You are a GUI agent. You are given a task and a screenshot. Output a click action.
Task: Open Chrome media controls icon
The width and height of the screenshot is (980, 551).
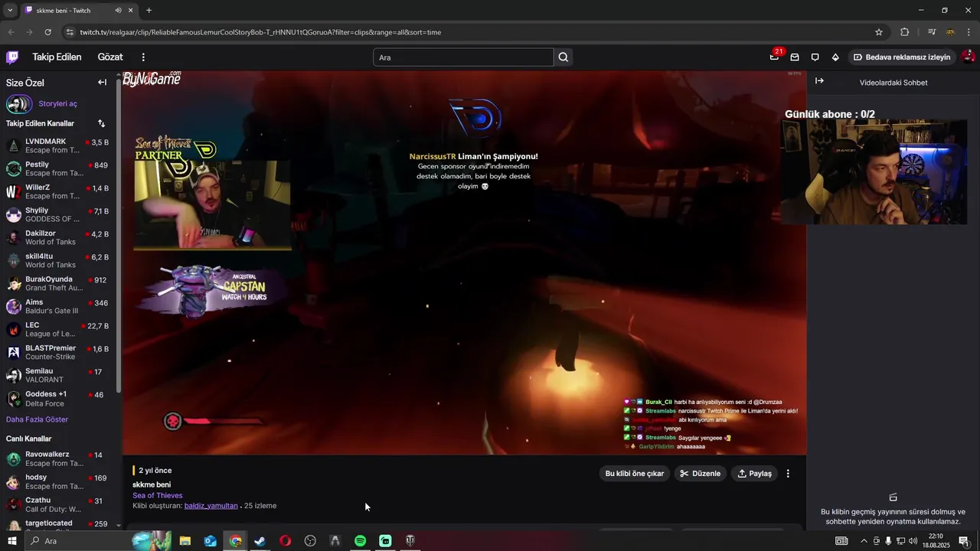932,32
